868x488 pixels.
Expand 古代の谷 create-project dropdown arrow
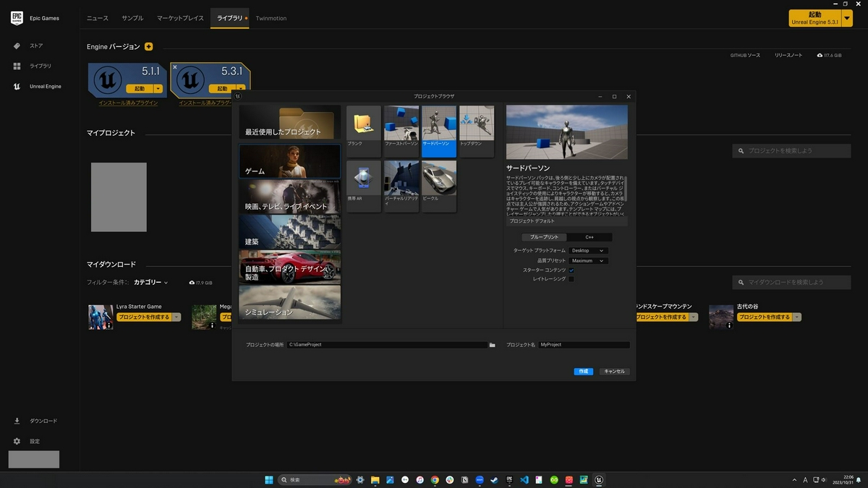pyautogui.click(x=797, y=317)
